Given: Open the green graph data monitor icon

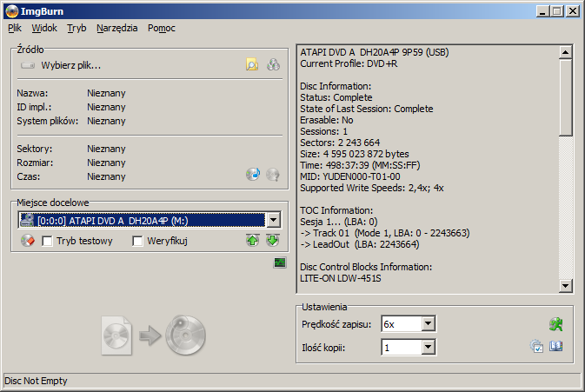Looking at the screenshot, I should pos(280,263).
